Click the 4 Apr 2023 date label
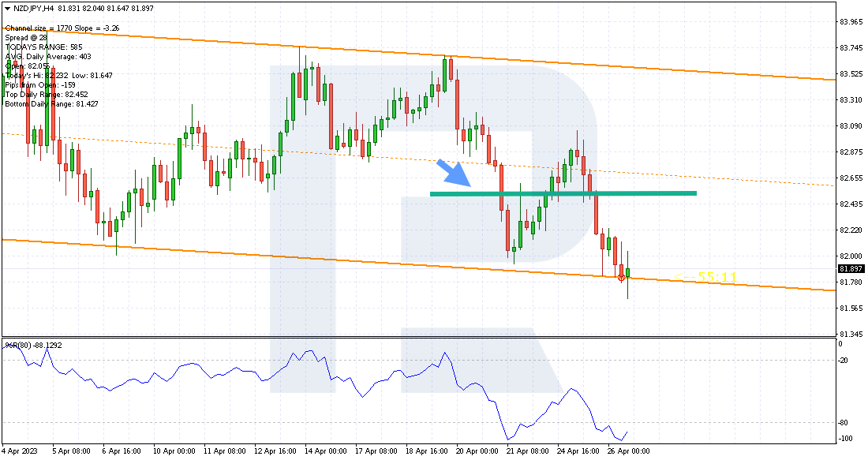 20,451
